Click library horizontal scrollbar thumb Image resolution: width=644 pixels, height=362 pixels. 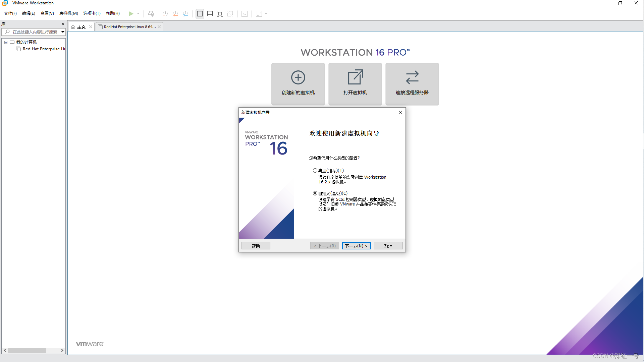pyautogui.click(x=27, y=351)
